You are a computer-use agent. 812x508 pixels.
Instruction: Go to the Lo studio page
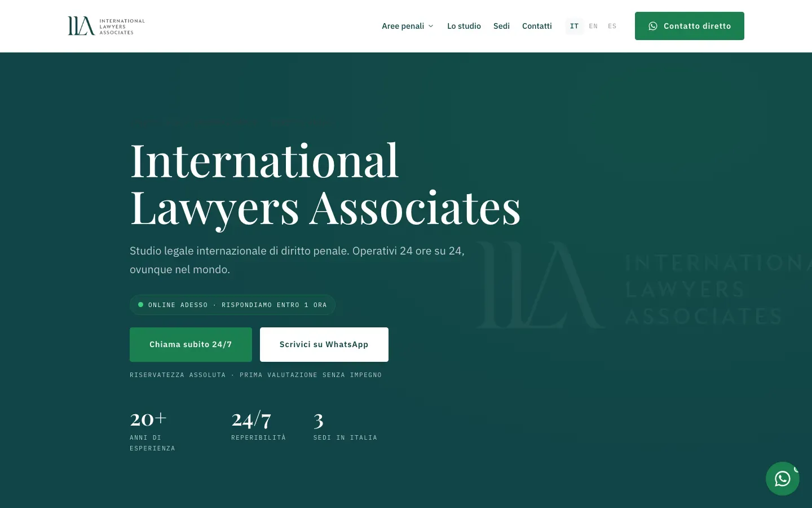point(464,26)
